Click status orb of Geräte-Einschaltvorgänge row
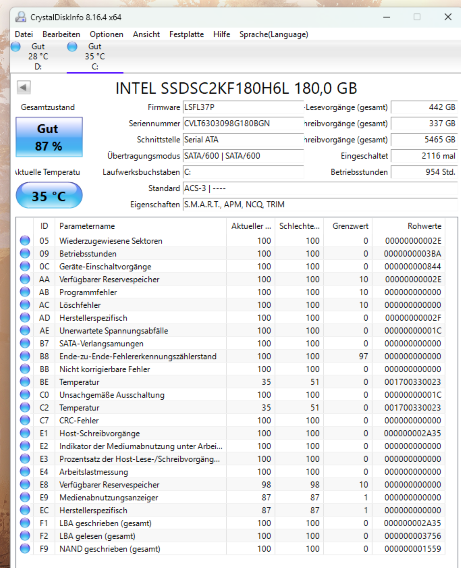The height and width of the screenshot is (568, 461). tap(25, 266)
